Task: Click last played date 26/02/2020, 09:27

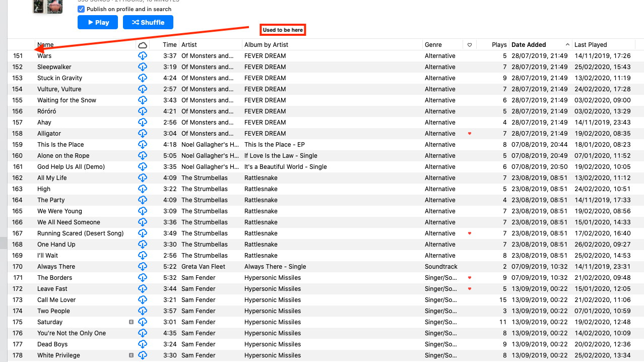Action: tap(603, 245)
